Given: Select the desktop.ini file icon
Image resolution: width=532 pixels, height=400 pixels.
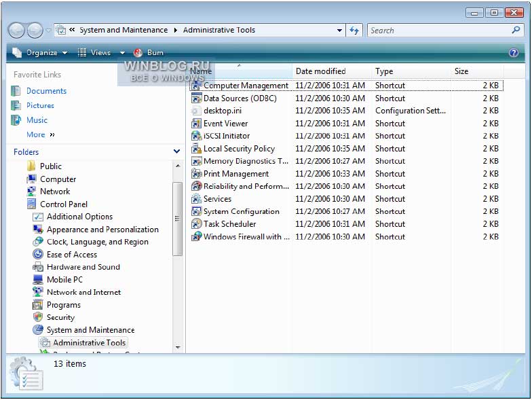Looking at the screenshot, I should pos(196,111).
